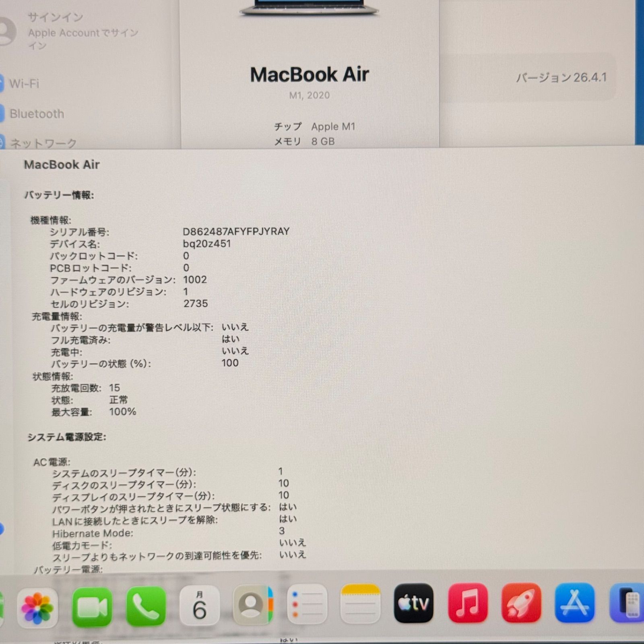Click firmware version value 1002
Image resolution: width=644 pixels, height=644 pixels.
[195, 280]
